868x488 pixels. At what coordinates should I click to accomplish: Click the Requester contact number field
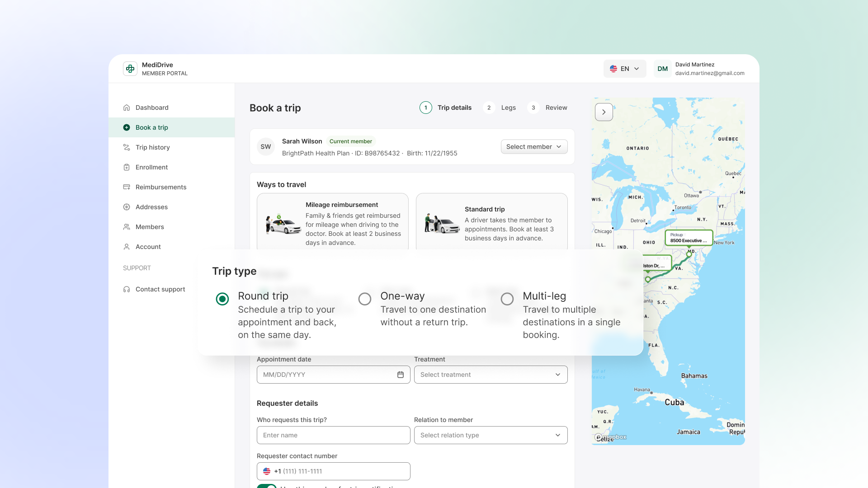334,471
